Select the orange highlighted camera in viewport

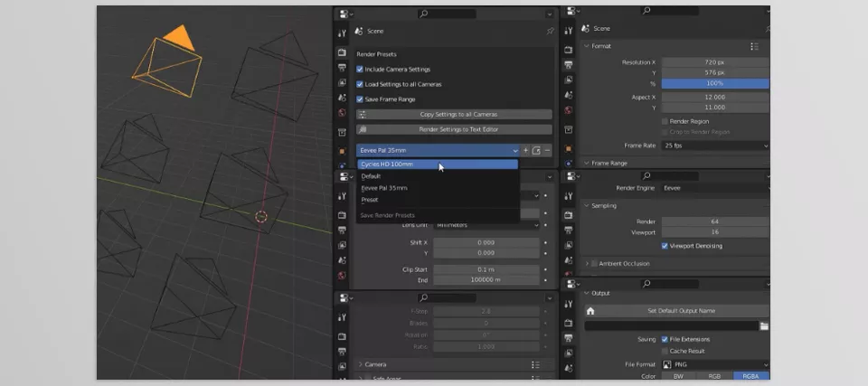point(168,61)
